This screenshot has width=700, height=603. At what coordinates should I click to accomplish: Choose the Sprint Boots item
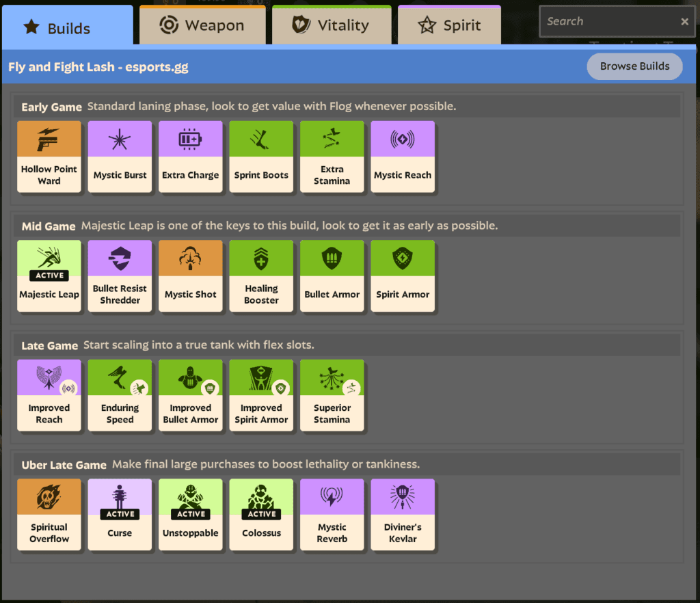point(261,157)
